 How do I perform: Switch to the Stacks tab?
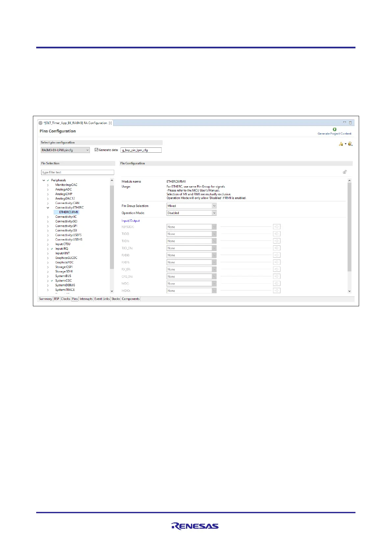[x=116, y=299]
